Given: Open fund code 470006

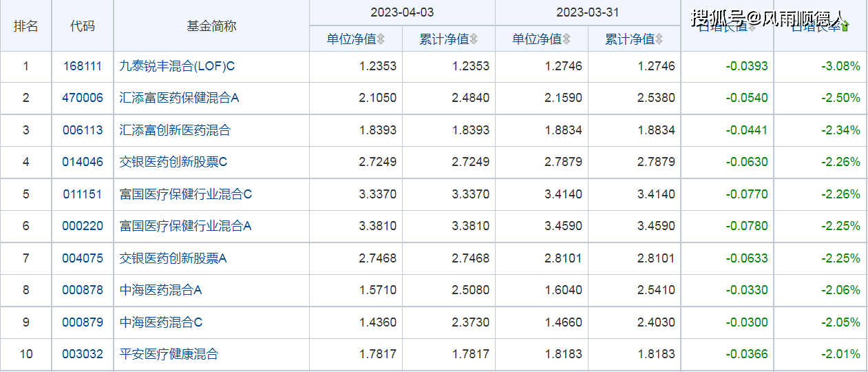Looking at the screenshot, I should coord(82,98).
